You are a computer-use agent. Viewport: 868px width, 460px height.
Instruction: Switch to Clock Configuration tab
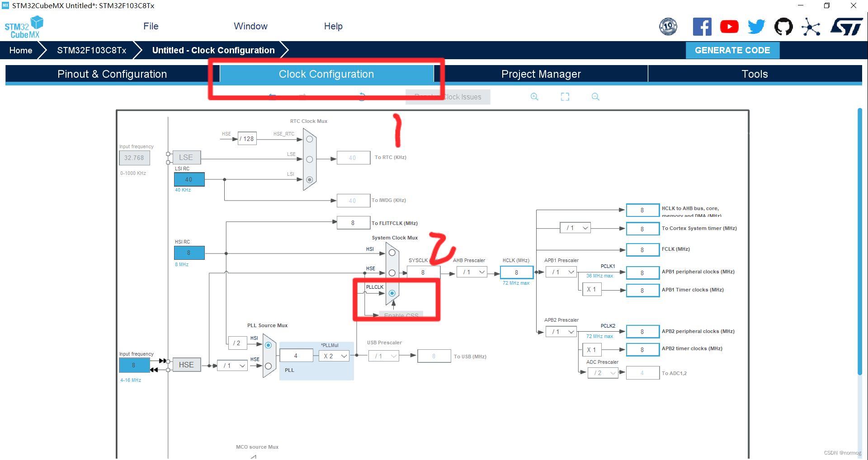click(326, 74)
